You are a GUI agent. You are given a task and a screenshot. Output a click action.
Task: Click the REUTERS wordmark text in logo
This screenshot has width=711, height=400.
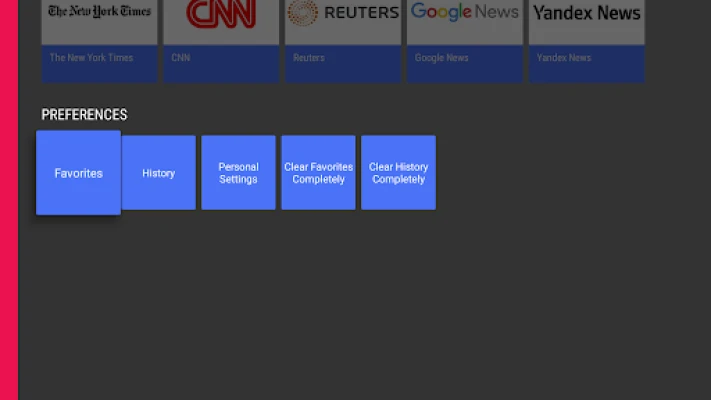[360, 13]
